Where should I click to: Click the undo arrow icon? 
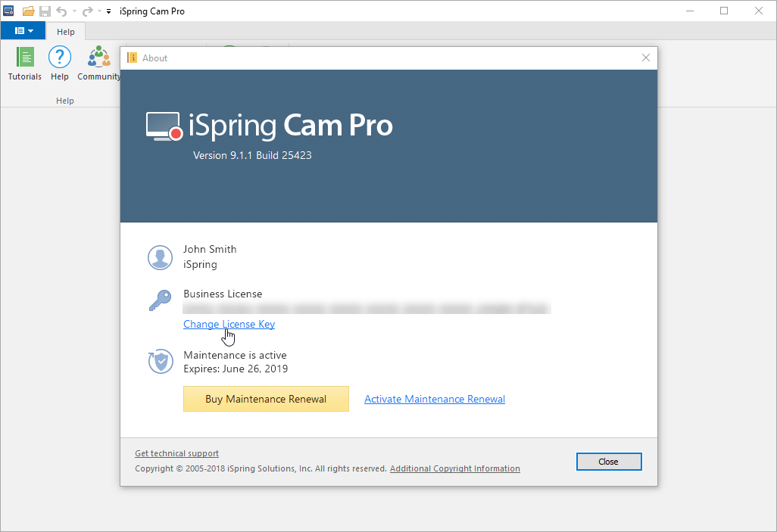62,11
